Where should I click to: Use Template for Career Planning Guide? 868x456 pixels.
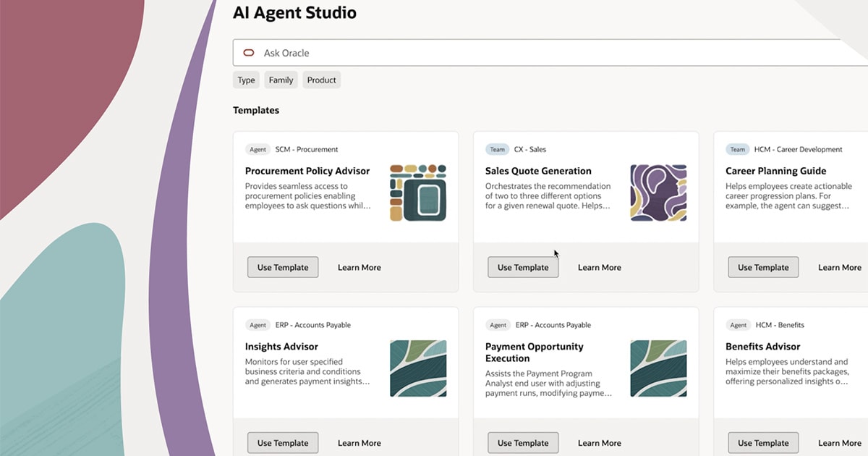pos(763,267)
